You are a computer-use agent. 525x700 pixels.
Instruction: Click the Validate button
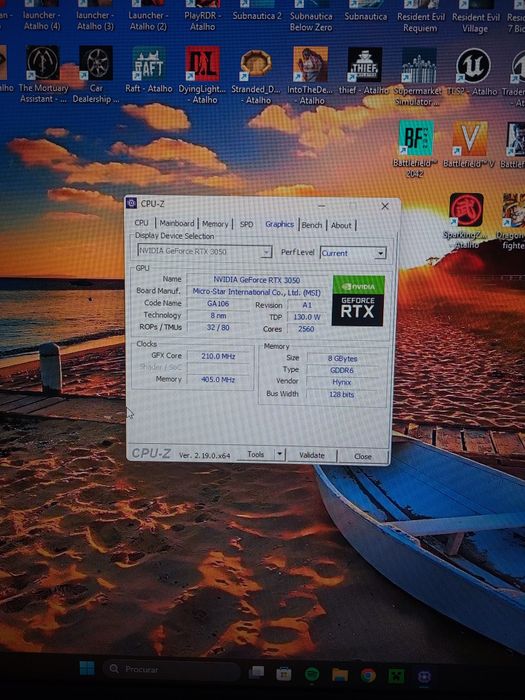click(312, 455)
